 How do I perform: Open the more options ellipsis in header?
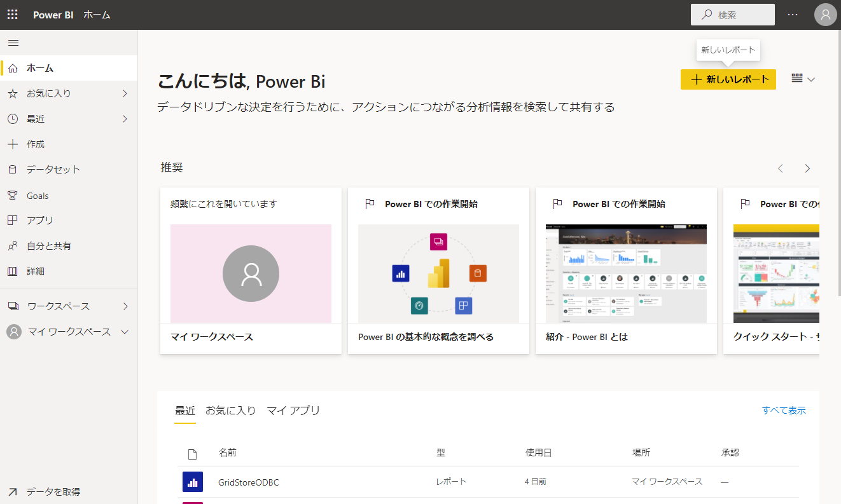point(792,15)
